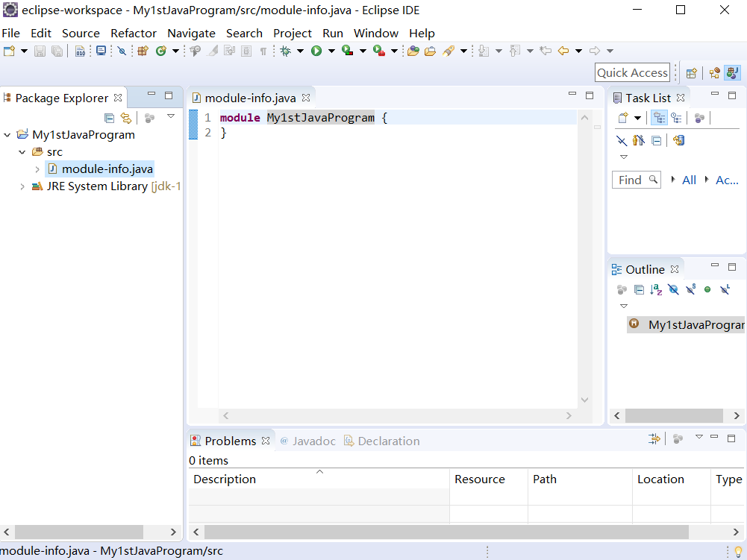Open the New wizard dropdown arrow
Image resolution: width=747 pixels, height=560 pixels.
(x=24, y=51)
